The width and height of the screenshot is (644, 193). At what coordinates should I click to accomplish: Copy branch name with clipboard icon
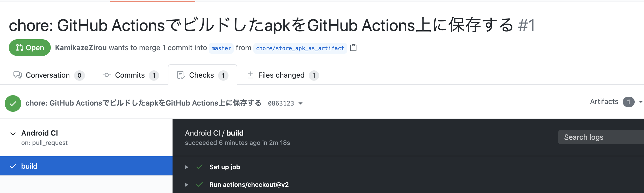[353, 48]
